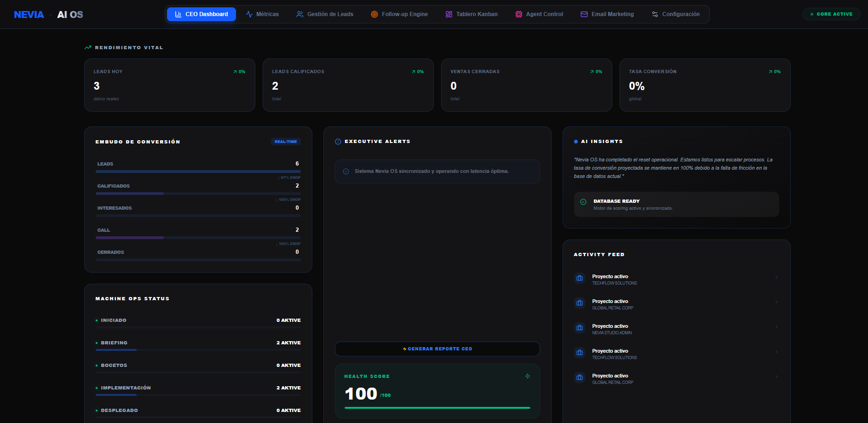The height and width of the screenshot is (423, 868).
Task: Click the arrow trend icon on Leads Hoy
Action: tap(235, 72)
